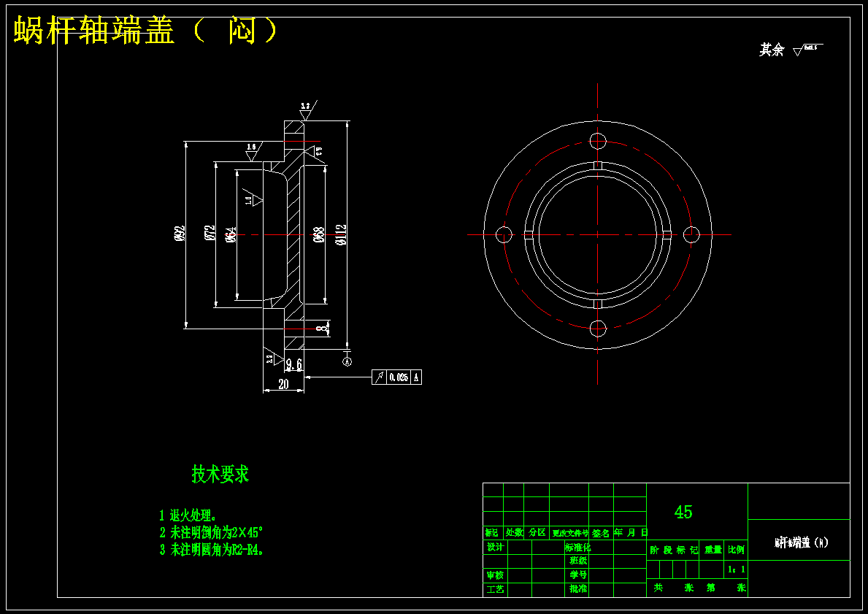The height and width of the screenshot is (614, 868).
Task: Click the Ø68 diameter dimension text
Action: point(318,236)
